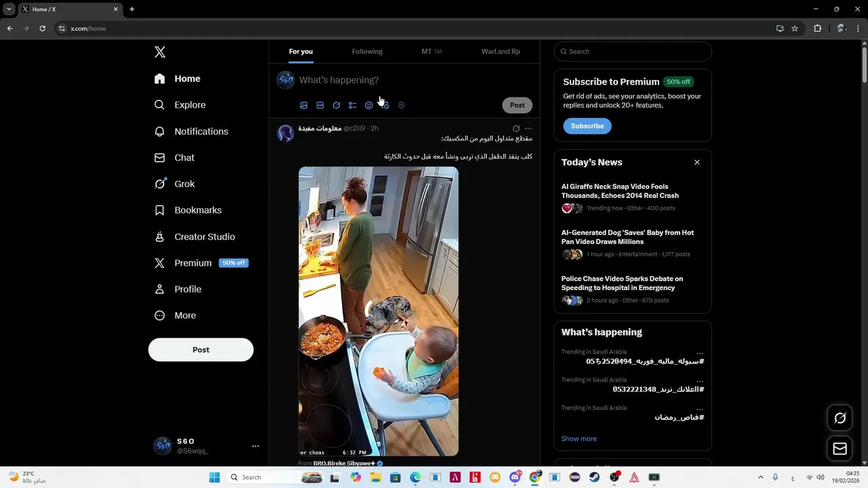
Task: Open Chrome three-dot menu
Action: click(x=859, y=28)
